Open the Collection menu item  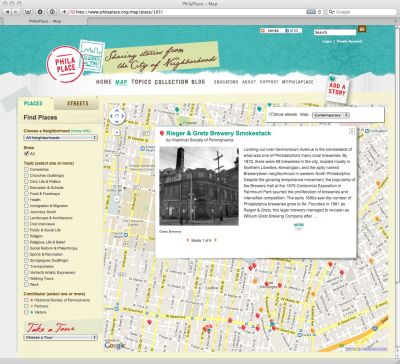[x=171, y=82]
